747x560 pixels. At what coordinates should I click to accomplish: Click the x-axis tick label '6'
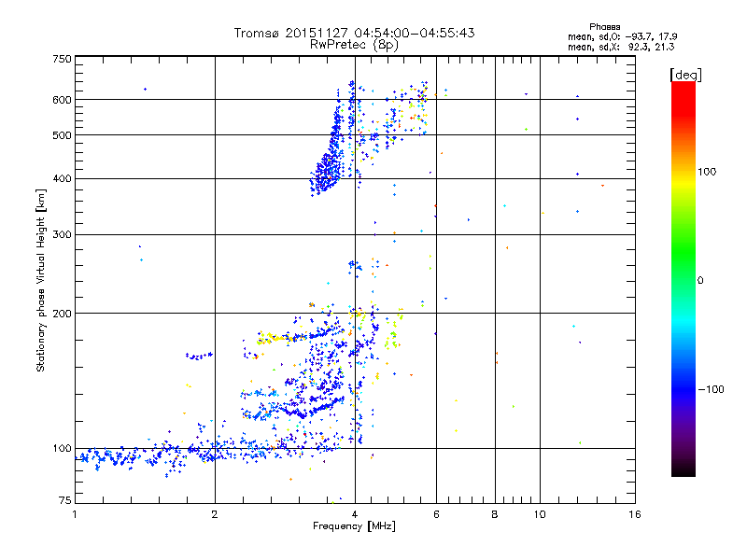[x=436, y=514]
